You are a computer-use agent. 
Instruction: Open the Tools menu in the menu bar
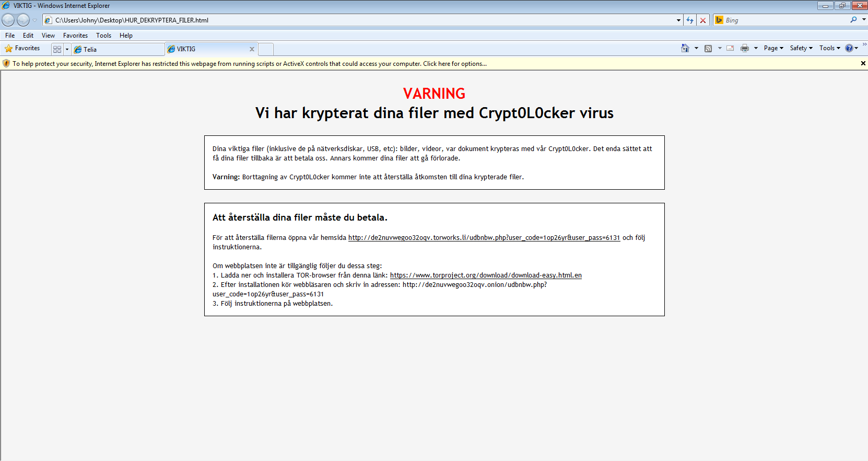pos(103,36)
